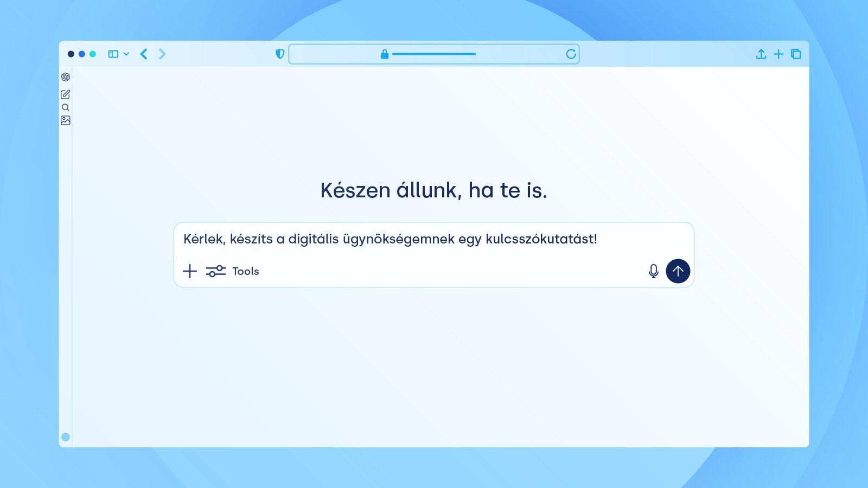Open the image library icon
Image resolution: width=868 pixels, height=488 pixels.
point(66,120)
